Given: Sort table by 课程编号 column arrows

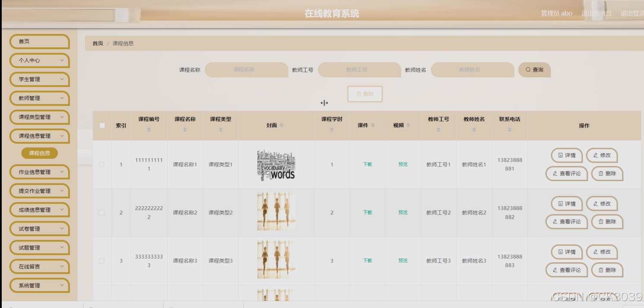Looking at the screenshot, I should pos(149,130).
